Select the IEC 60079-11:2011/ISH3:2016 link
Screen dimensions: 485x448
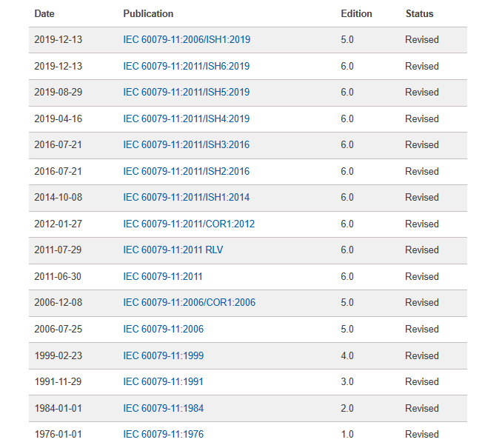tap(186, 145)
